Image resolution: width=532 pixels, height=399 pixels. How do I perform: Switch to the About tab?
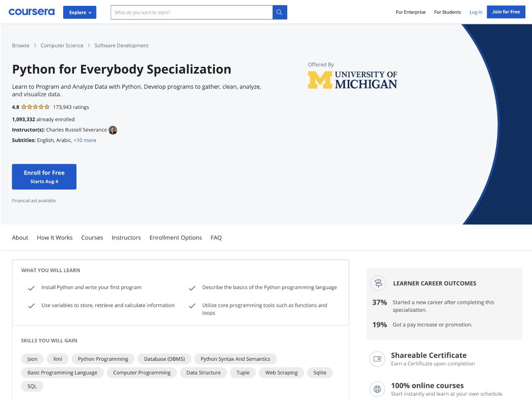pos(20,238)
